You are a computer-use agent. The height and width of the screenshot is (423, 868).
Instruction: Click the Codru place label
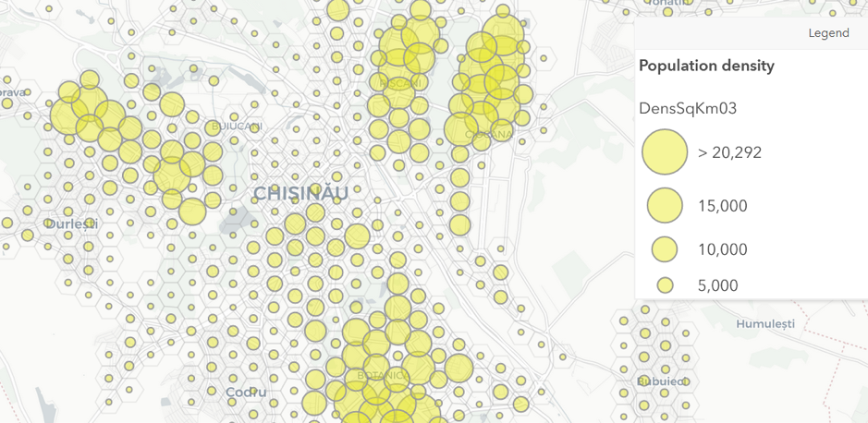pos(246,393)
